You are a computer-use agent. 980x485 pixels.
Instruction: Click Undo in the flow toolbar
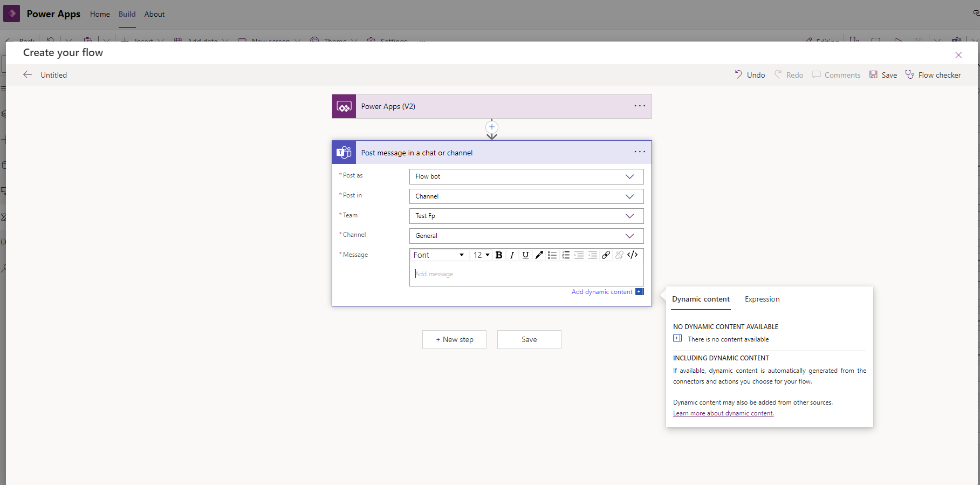coord(750,75)
